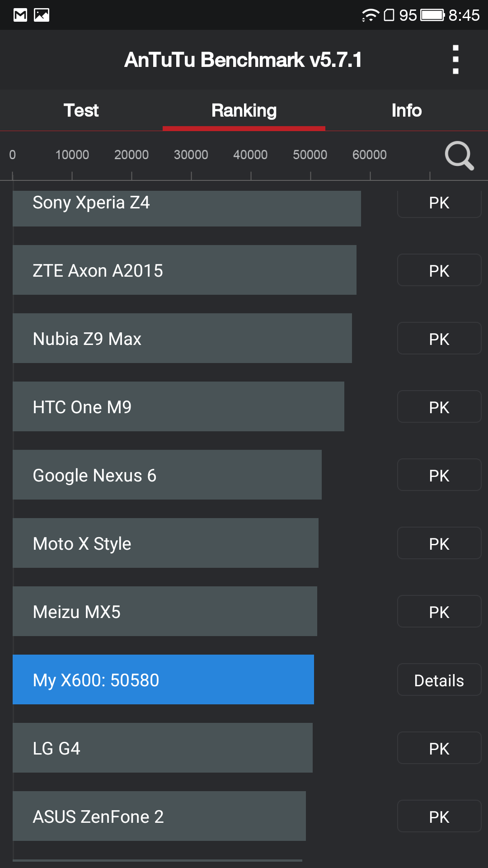Viewport: 488px width, 868px height.
Task: Tap the Gmail notification icon
Action: pyautogui.click(x=20, y=15)
